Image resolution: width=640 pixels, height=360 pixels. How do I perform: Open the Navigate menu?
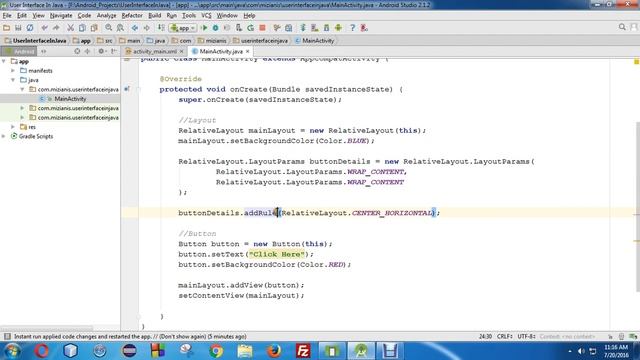61,16
